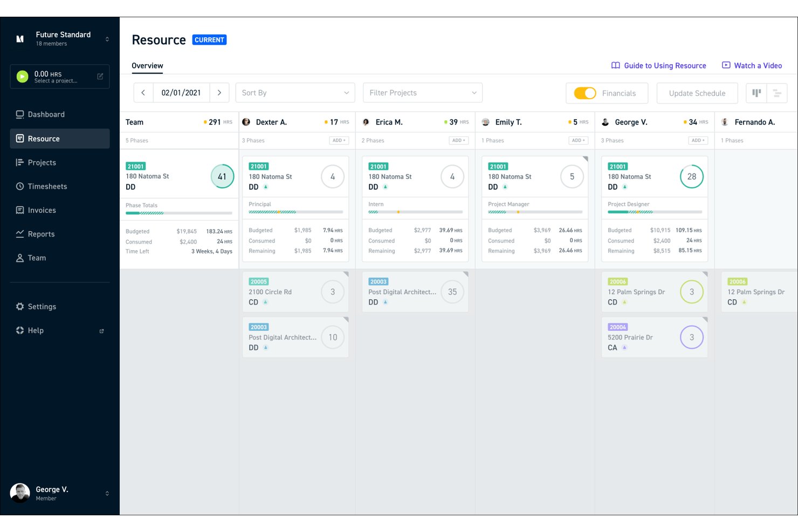This screenshot has height=532, width=798.
Task: Open Guide to Using Resource link
Action: tap(658, 65)
